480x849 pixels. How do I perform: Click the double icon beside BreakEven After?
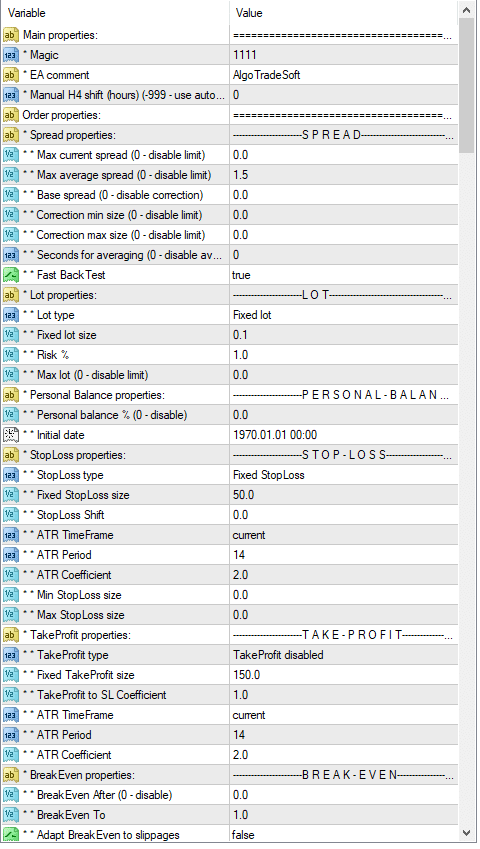click(11, 795)
